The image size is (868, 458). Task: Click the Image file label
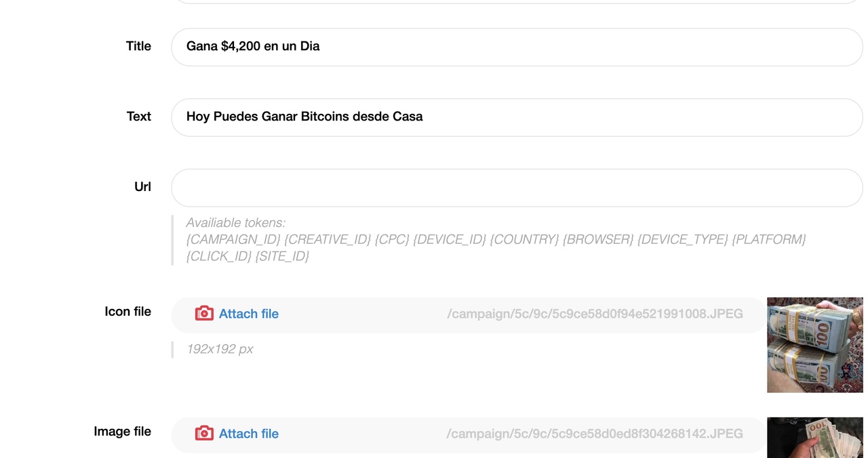click(122, 432)
